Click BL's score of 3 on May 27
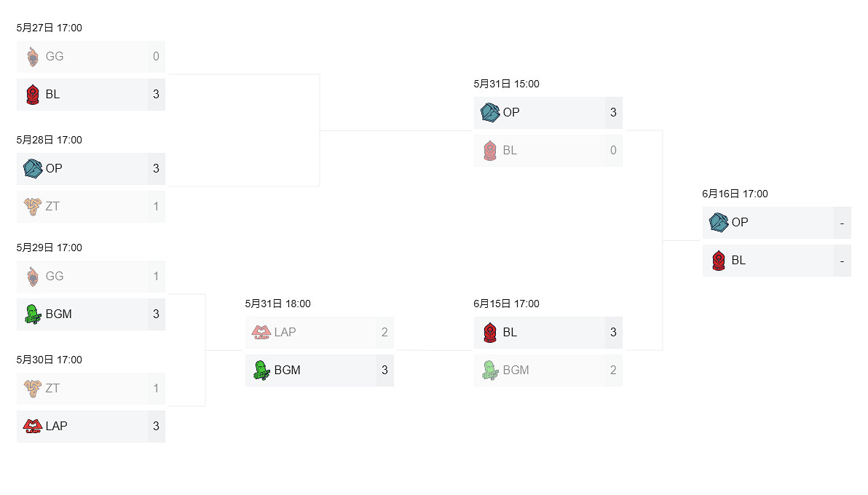The image size is (868, 495). pyautogui.click(x=156, y=95)
